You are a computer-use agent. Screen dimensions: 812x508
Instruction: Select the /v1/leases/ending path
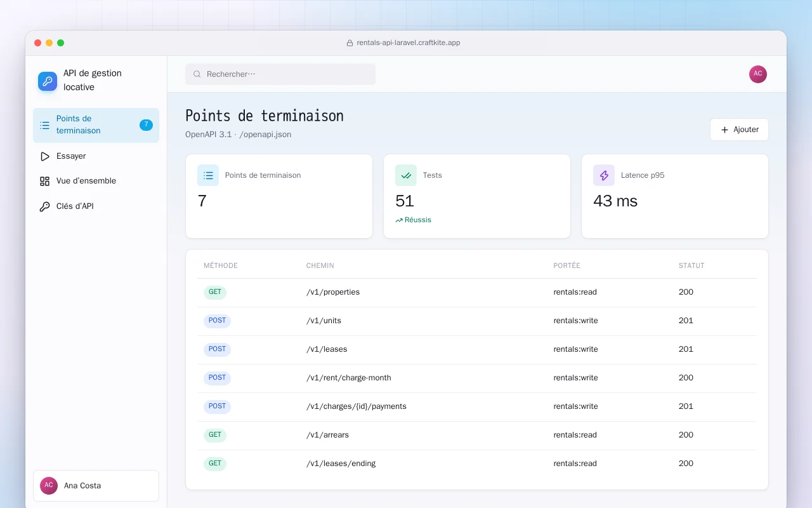pyautogui.click(x=341, y=464)
